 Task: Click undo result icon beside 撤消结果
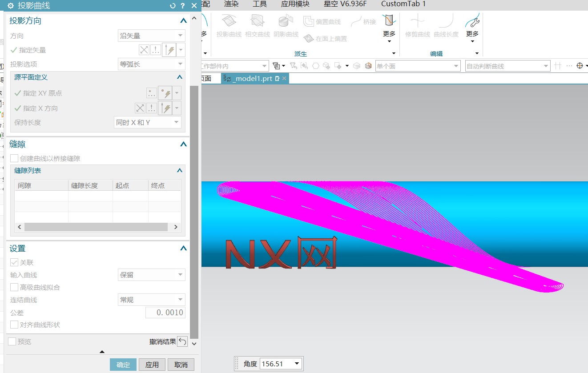click(182, 341)
